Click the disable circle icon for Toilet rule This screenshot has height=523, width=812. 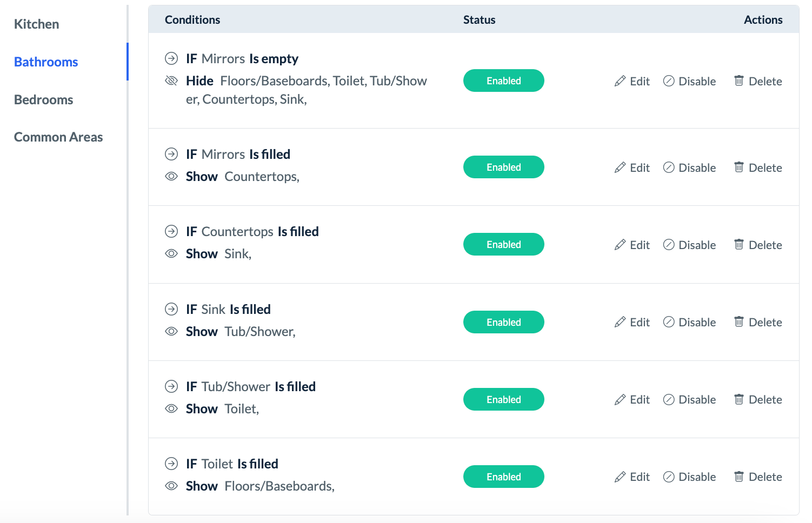[669, 477]
